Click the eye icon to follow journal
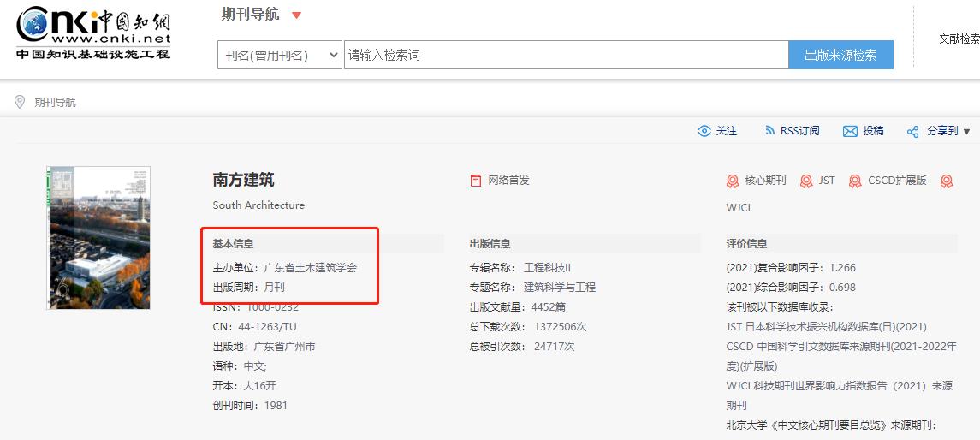The width and height of the screenshot is (980, 440). tap(704, 131)
